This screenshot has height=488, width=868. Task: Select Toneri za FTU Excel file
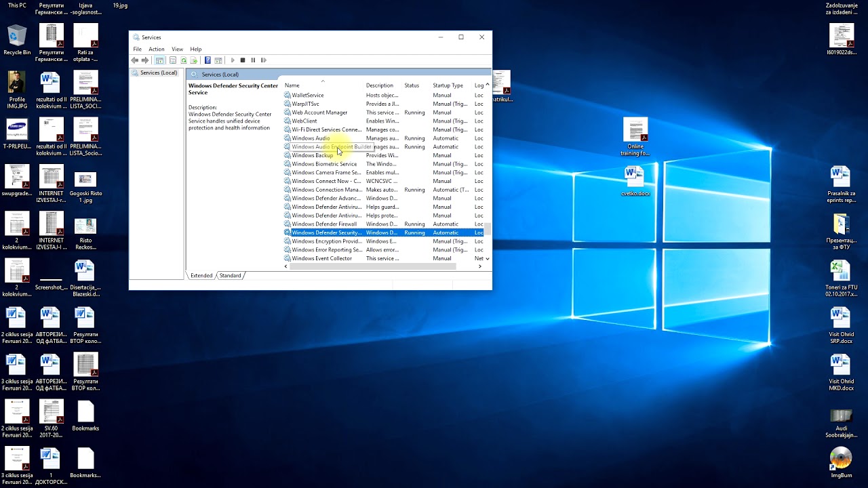pos(841,279)
